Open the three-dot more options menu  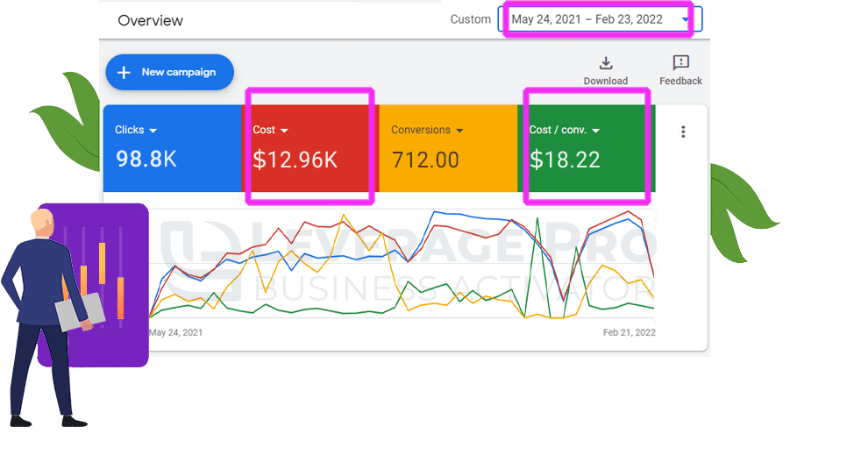[683, 131]
